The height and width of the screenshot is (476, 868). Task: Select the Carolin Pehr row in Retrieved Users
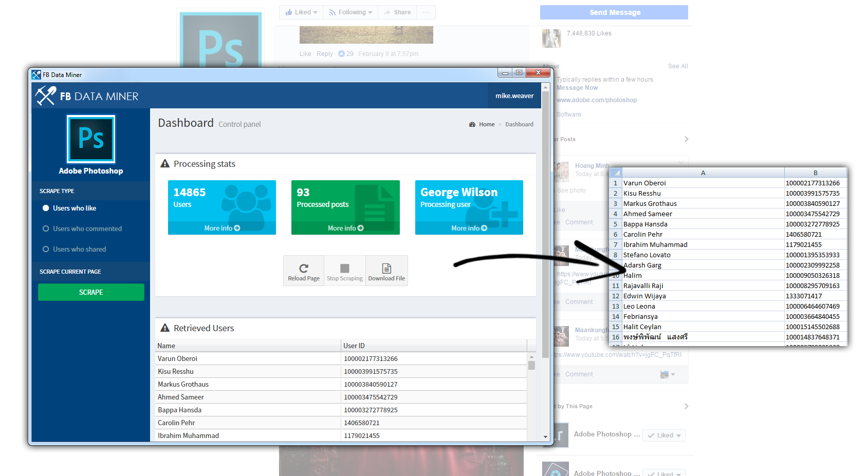pos(341,423)
